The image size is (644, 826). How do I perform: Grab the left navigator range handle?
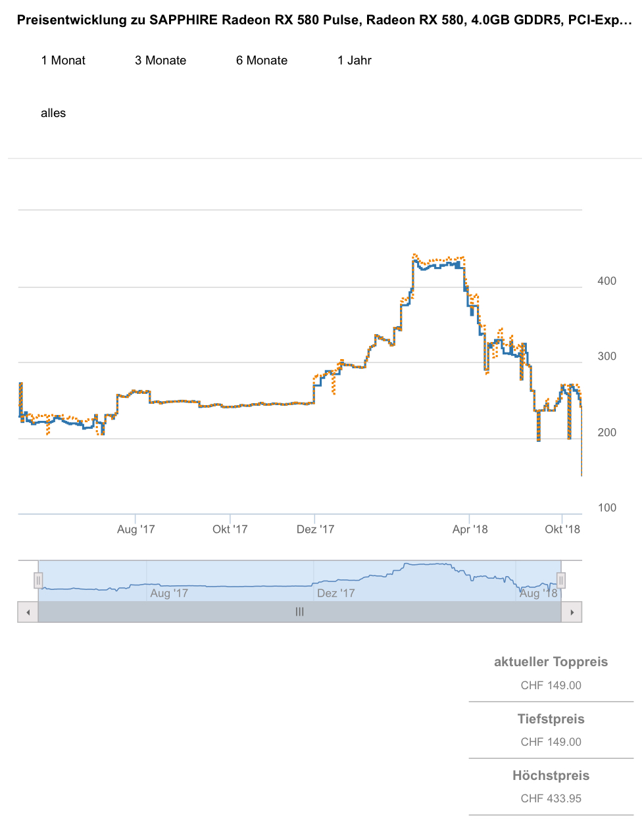click(38, 580)
